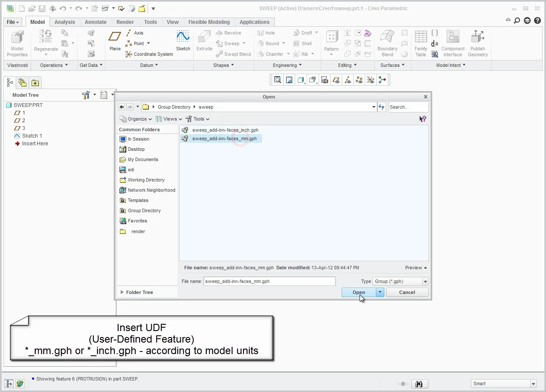Select the Plane datum tool
The image size is (546, 392).
[x=115, y=40]
